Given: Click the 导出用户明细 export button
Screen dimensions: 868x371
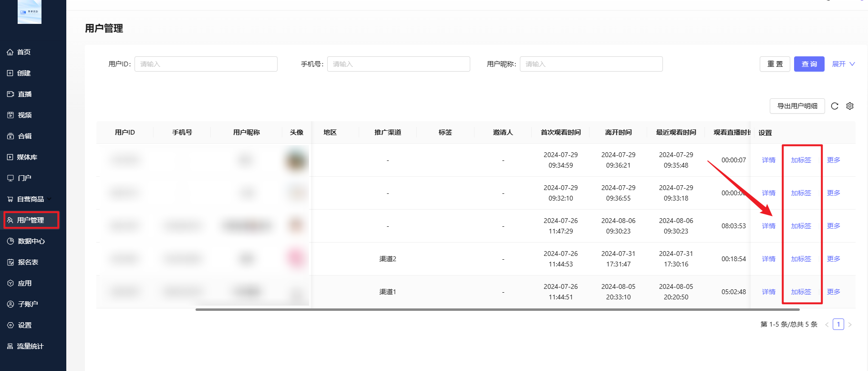Looking at the screenshot, I should click(x=797, y=106).
